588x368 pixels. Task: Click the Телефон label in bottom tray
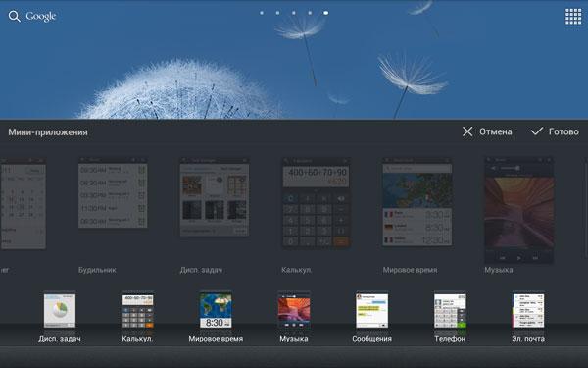point(450,339)
